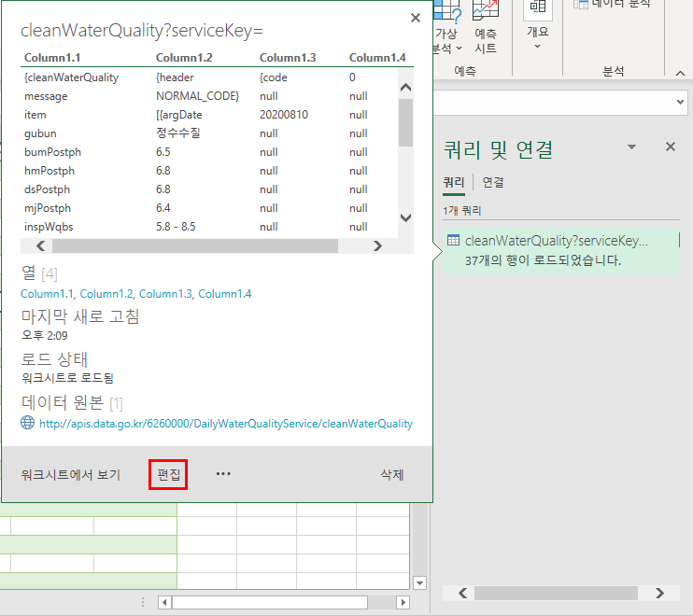Click the {cleanWaterQuality cell
The width and height of the screenshot is (693, 616).
coord(71,77)
